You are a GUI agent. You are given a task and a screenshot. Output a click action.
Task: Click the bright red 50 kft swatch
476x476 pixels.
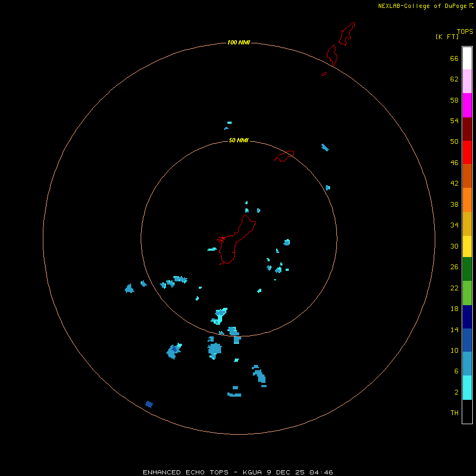click(x=467, y=152)
